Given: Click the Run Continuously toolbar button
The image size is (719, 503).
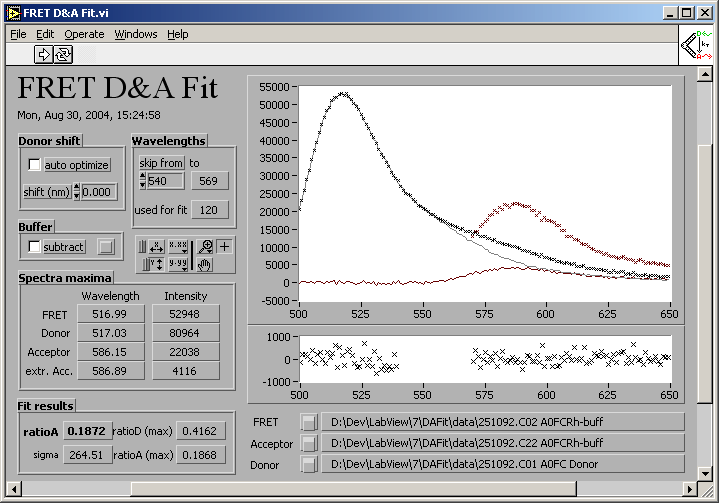Looking at the screenshot, I should coord(62,54).
